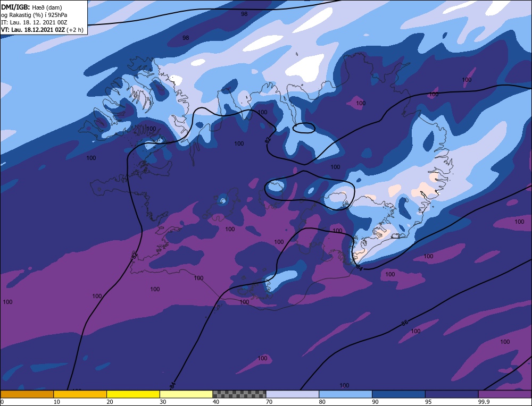This screenshot has height=406, width=532.
Task: Select the 'og Rakastig (%) í 925hPa' line
Action: coord(34,15)
